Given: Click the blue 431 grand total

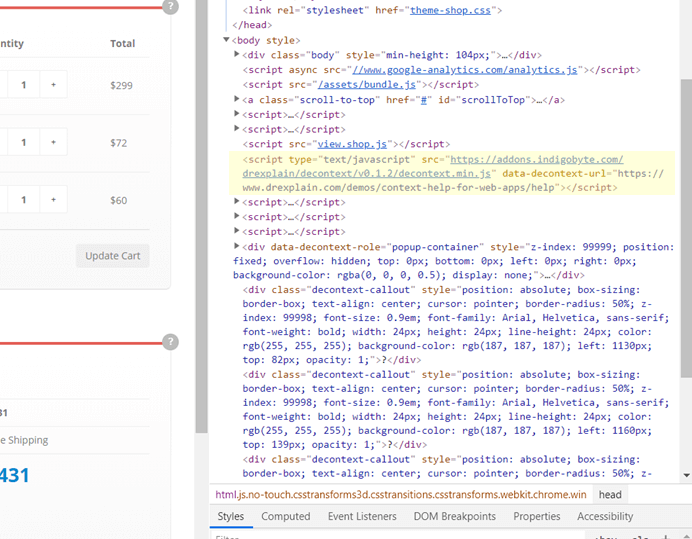Looking at the screenshot, I should (x=15, y=475).
